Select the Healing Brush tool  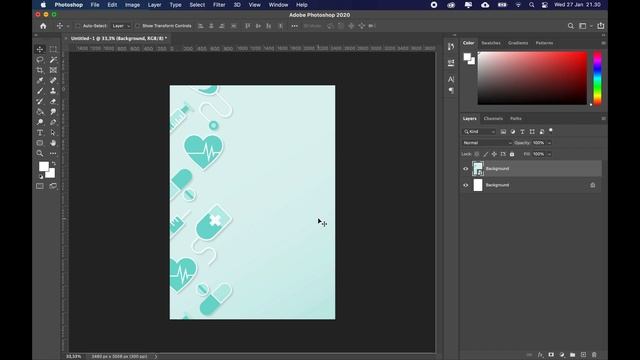pos(53,80)
